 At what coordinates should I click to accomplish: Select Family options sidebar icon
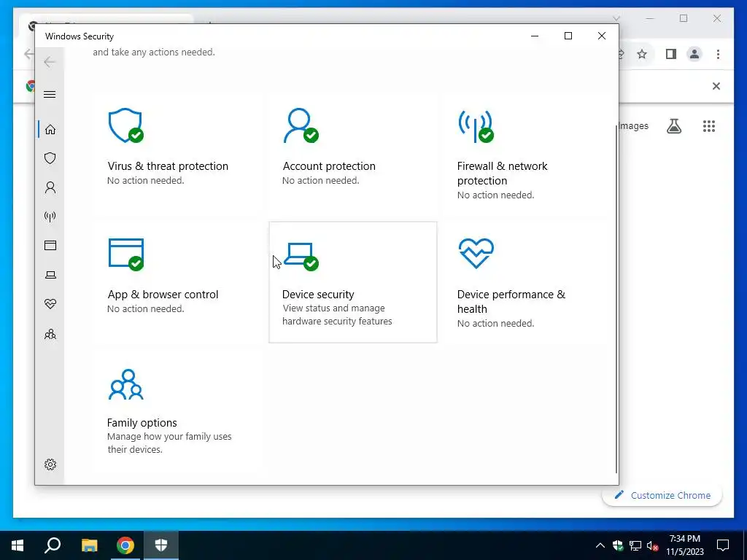[x=50, y=334]
